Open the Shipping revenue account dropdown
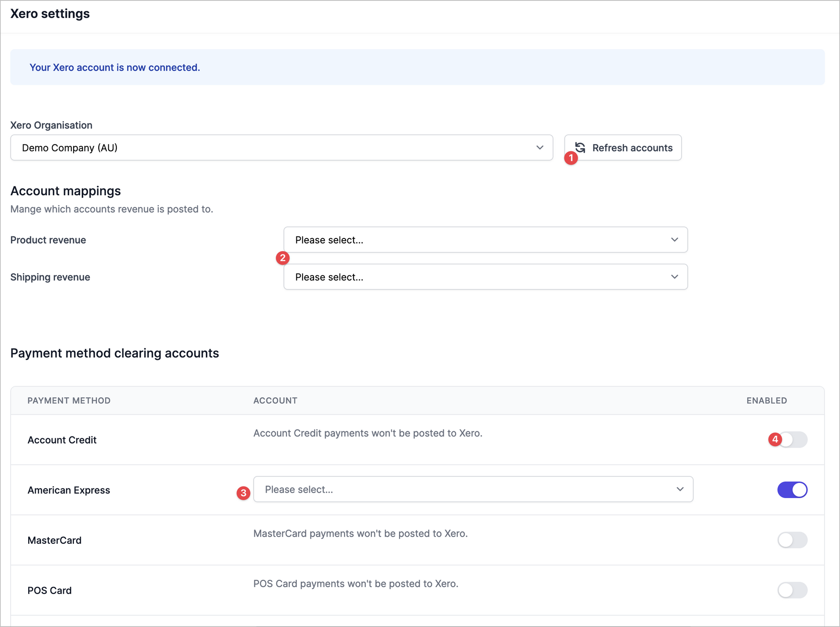The image size is (840, 627). [486, 277]
